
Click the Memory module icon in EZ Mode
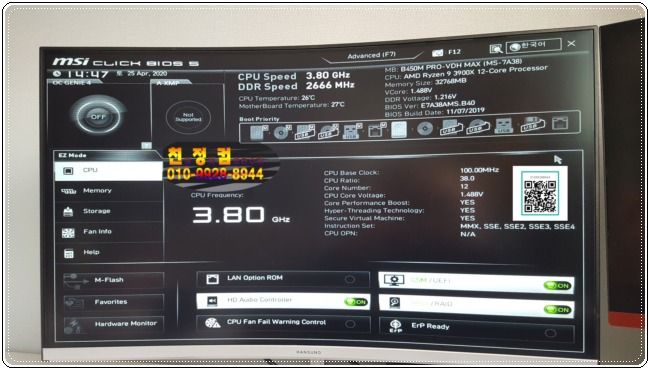pos(68,191)
